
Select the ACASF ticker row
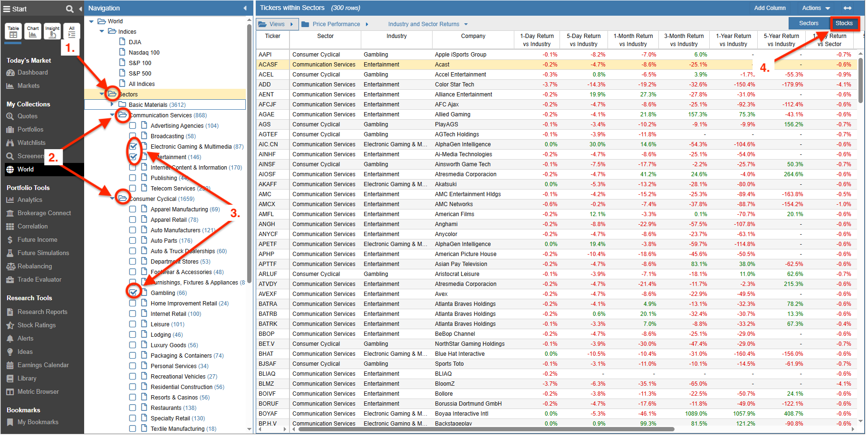556,65
